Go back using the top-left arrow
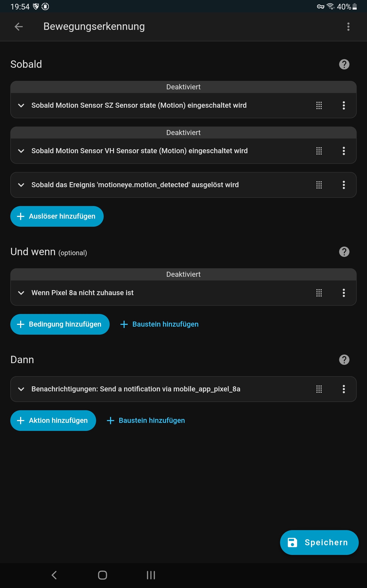The height and width of the screenshot is (588, 367). point(19,27)
